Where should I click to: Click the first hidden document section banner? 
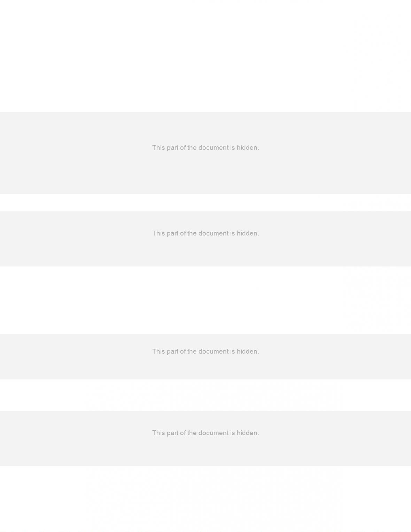[205, 153]
